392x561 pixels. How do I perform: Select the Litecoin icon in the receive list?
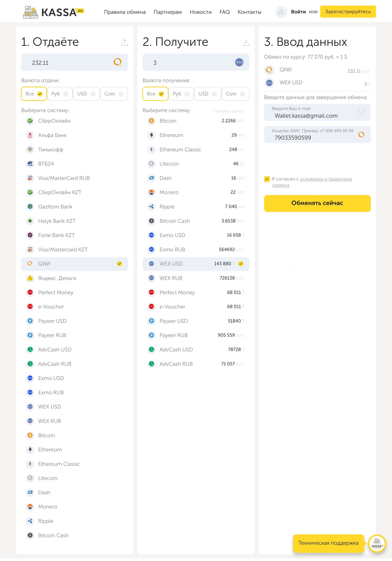(152, 164)
